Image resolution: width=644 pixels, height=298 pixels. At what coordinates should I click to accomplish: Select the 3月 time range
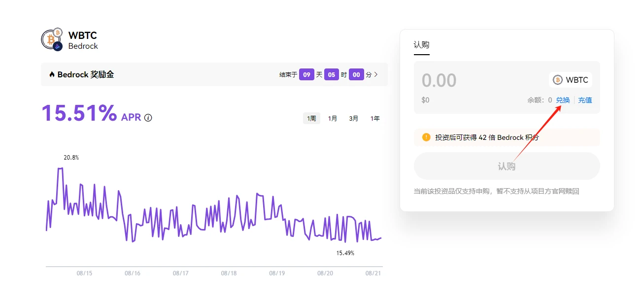coord(353,118)
